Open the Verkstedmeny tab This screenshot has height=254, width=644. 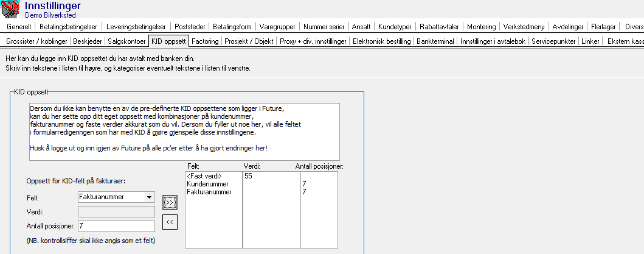524,27
